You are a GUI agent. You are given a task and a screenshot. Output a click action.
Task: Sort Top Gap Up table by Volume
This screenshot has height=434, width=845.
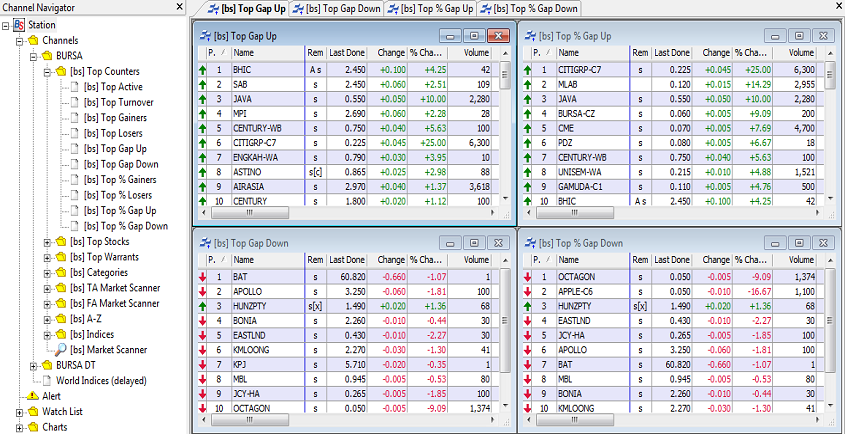tap(469, 53)
